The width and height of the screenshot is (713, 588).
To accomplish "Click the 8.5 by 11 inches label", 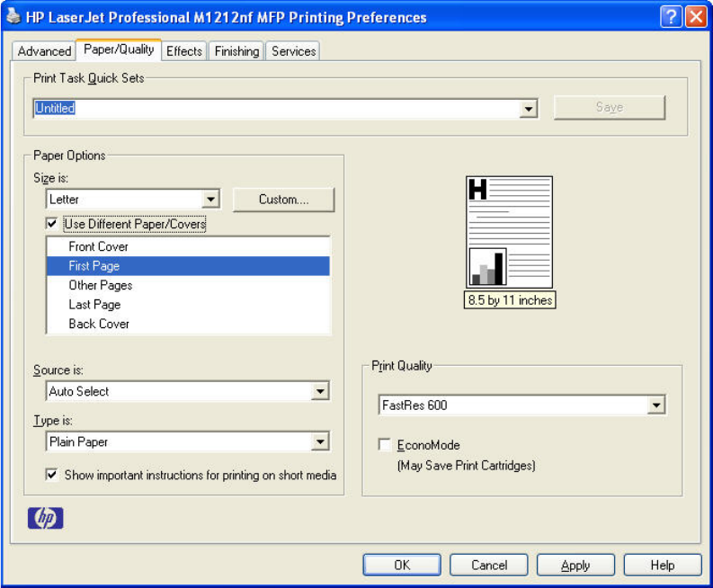I will tap(509, 300).
